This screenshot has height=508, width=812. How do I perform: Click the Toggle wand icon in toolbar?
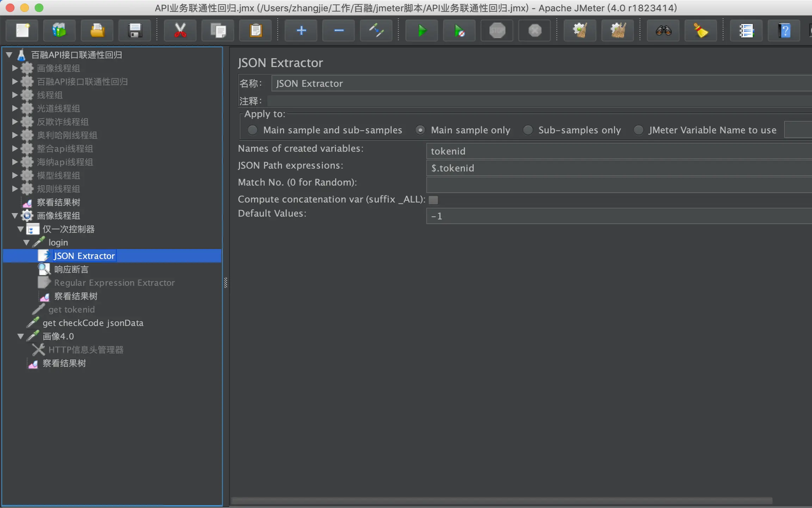point(376,31)
